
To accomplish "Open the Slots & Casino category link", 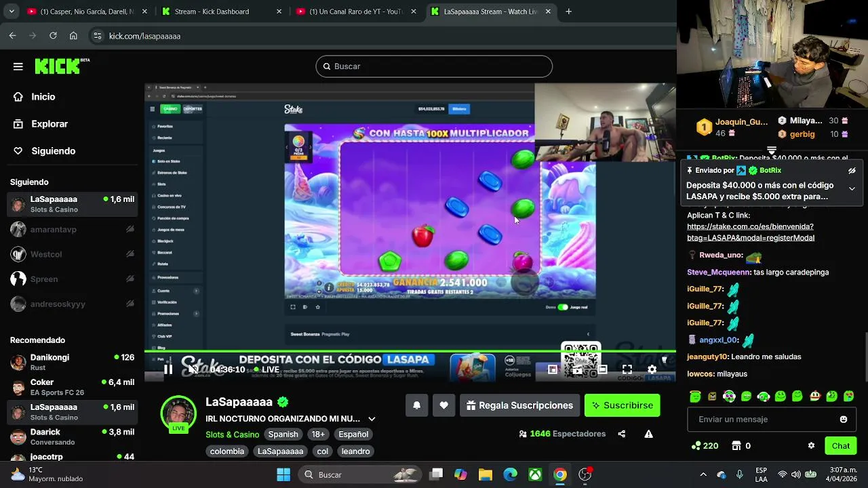I will (232, 434).
